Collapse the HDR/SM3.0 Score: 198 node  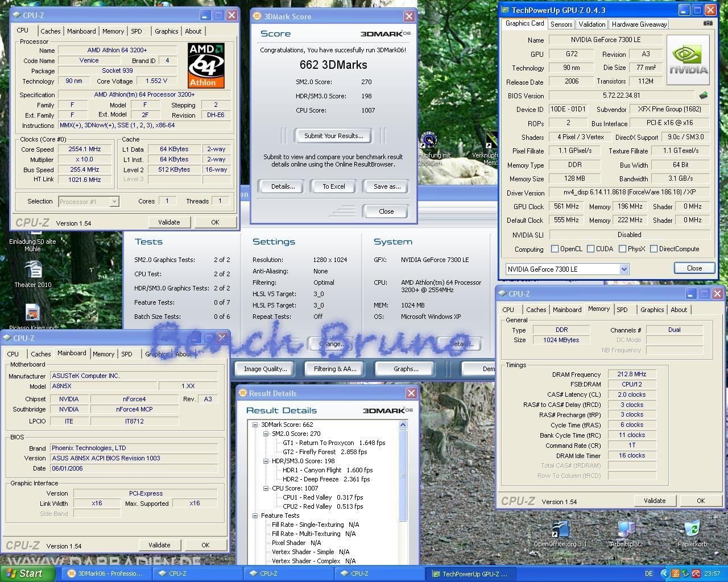click(266, 461)
